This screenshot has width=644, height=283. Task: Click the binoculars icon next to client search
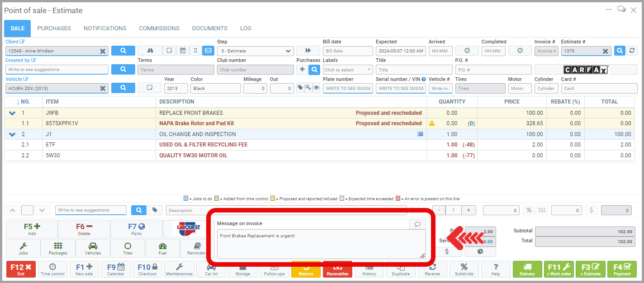[150, 51]
